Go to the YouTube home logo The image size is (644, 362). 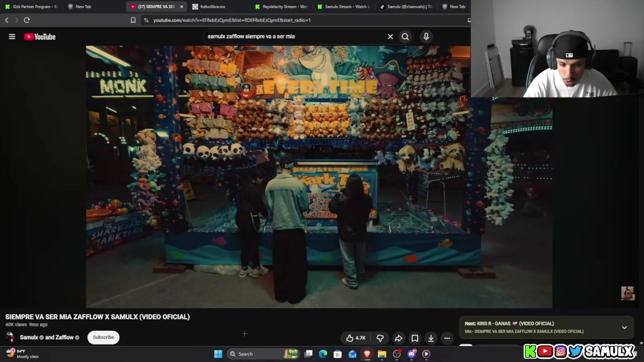[40, 37]
